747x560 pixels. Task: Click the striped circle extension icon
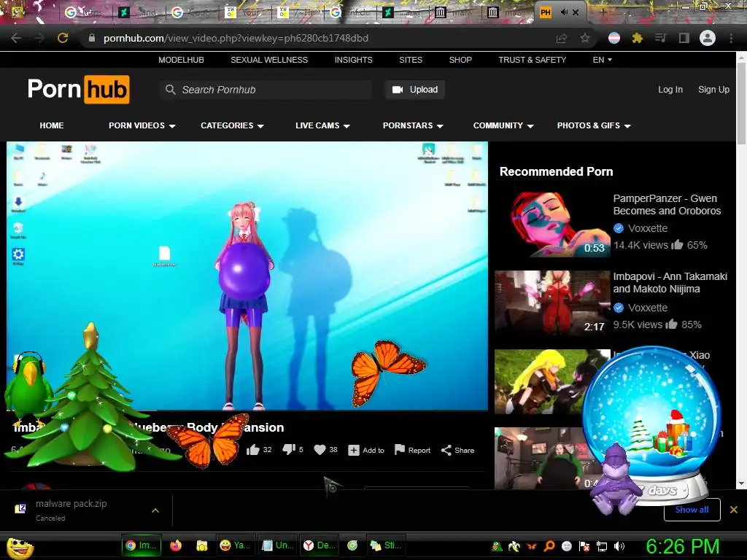(614, 38)
